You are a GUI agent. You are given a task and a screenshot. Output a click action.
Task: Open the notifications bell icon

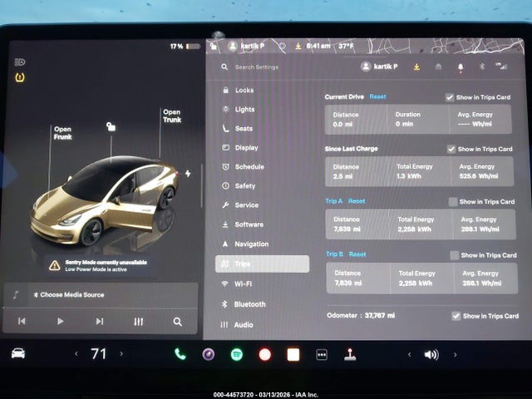coord(461,67)
